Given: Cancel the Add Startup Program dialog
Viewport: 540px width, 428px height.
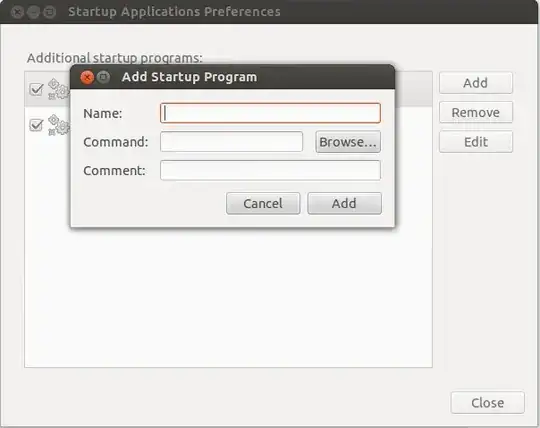Looking at the screenshot, I should (263, 203).
